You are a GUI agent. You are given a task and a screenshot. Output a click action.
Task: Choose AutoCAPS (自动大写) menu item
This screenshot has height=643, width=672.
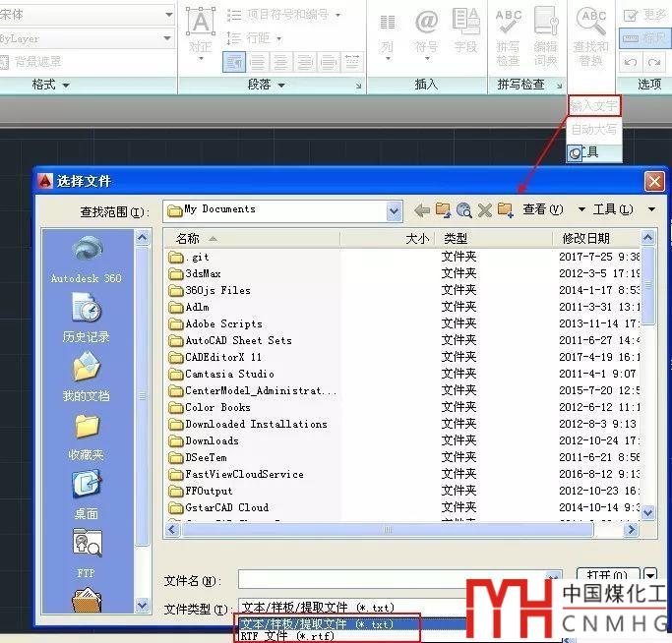(x=594, y=129)
